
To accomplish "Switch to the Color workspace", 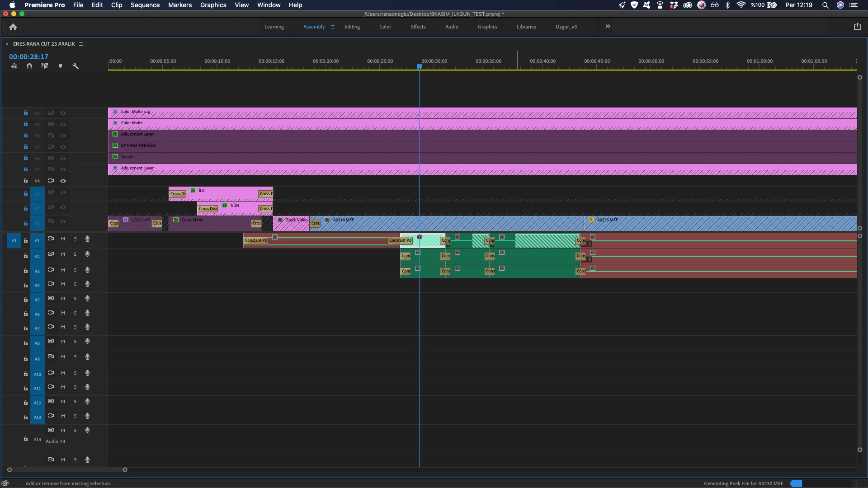I will pos(385,27).
